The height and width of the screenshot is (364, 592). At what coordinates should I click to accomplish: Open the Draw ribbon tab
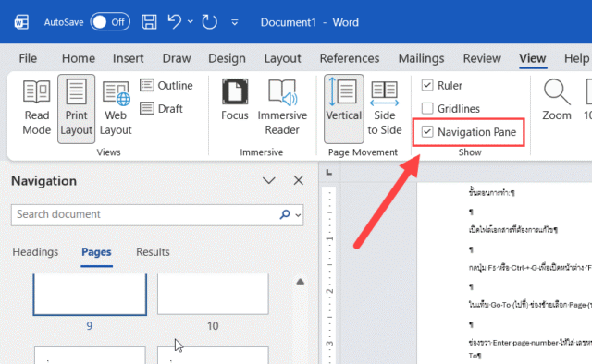click(177, 58)
